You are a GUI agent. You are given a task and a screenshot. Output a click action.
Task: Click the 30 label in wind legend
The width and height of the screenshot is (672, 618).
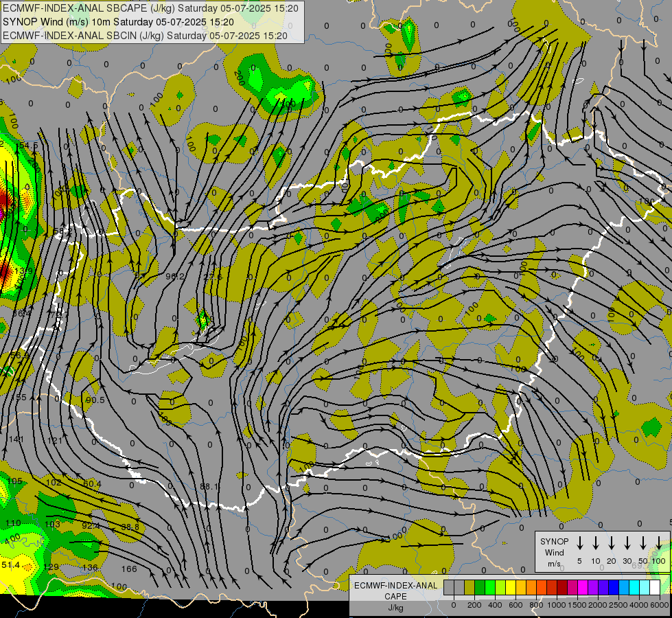tap(627, 561)
